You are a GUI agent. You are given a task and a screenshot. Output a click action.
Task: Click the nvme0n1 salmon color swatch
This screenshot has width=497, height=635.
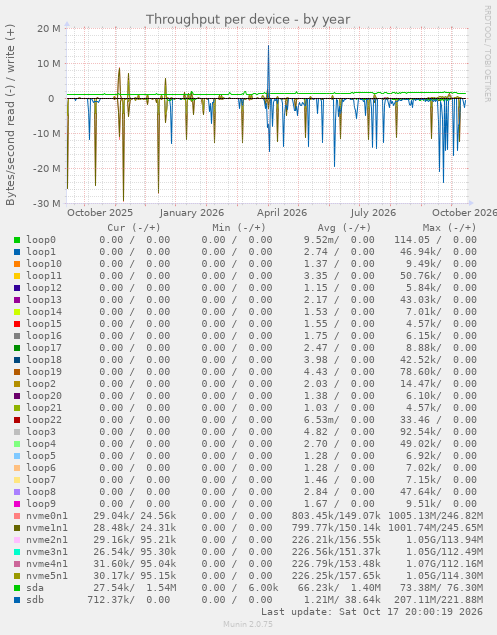point(17,516)
